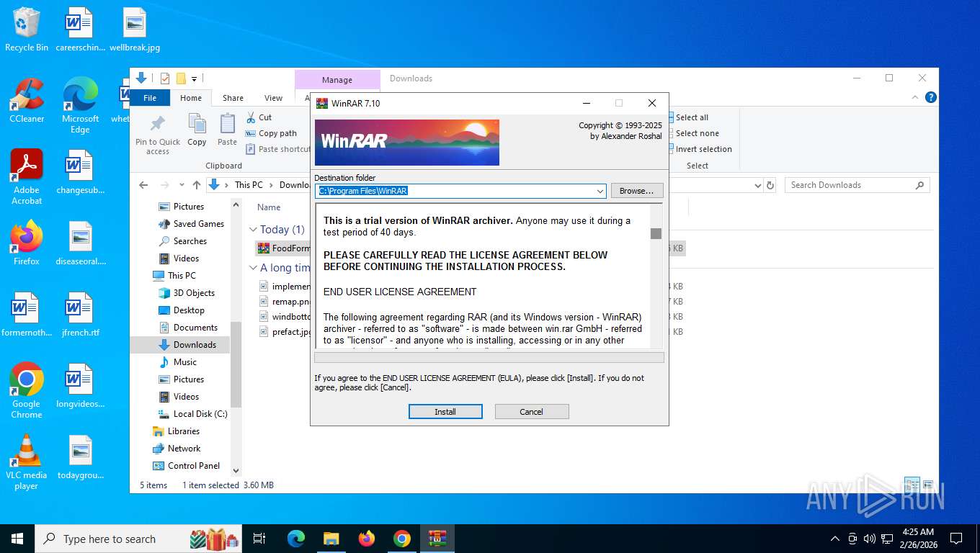Select the Recycle Bin desktop icon

point(27,30)
